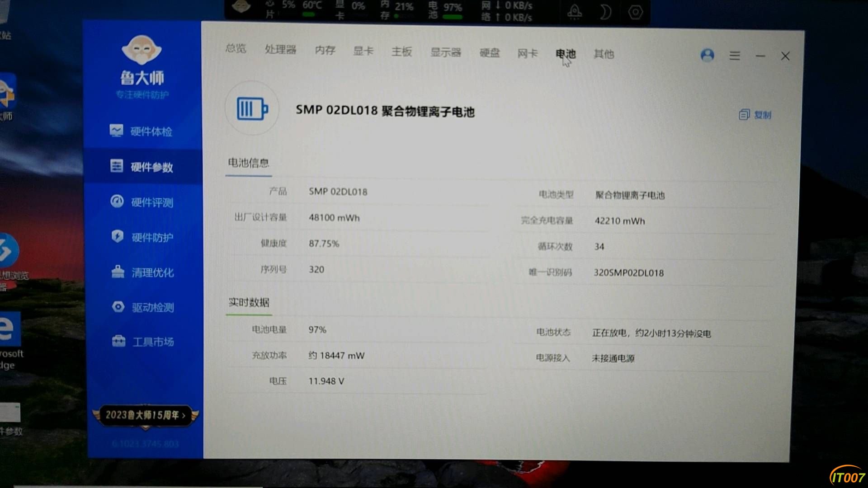This screenshot has height=488, width=868.
Task: Toggle the moon icon in the monitor bar
Action: tap(605, 12)
